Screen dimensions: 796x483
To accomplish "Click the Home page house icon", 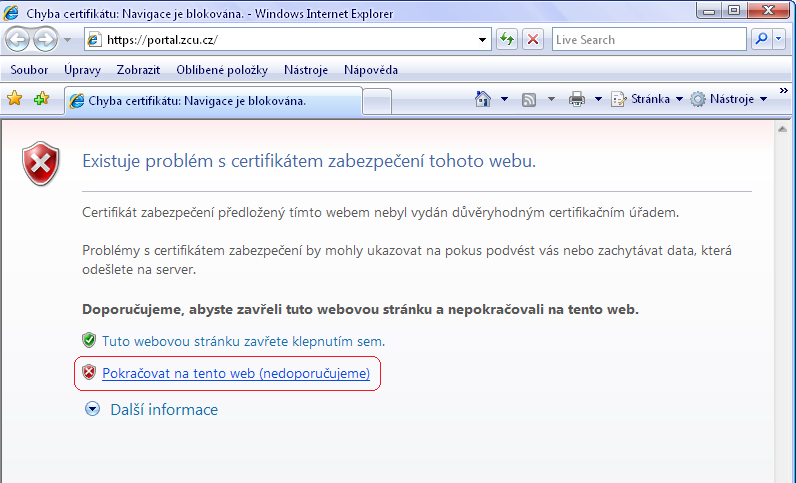I will coord(483,99).
